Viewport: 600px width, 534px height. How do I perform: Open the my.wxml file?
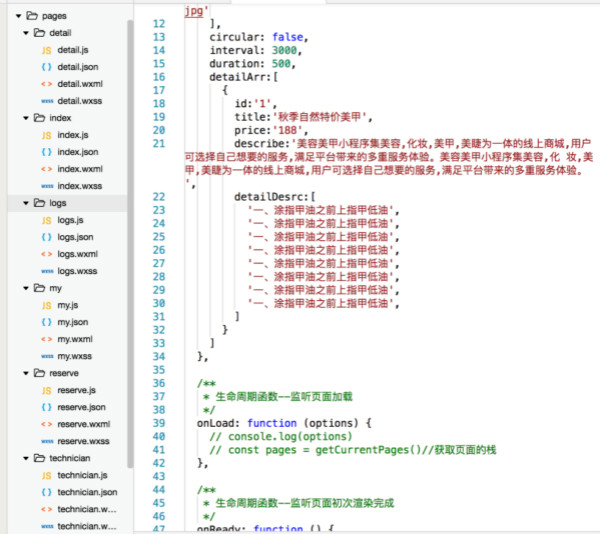pyautogui.click(x=75, y=339)
